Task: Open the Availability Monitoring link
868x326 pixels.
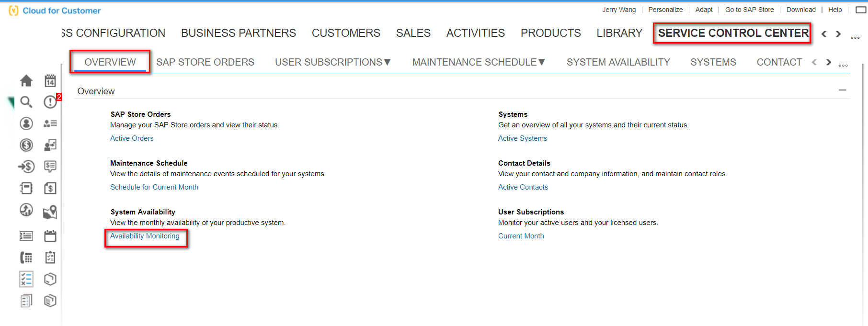Action: point(145,236)
